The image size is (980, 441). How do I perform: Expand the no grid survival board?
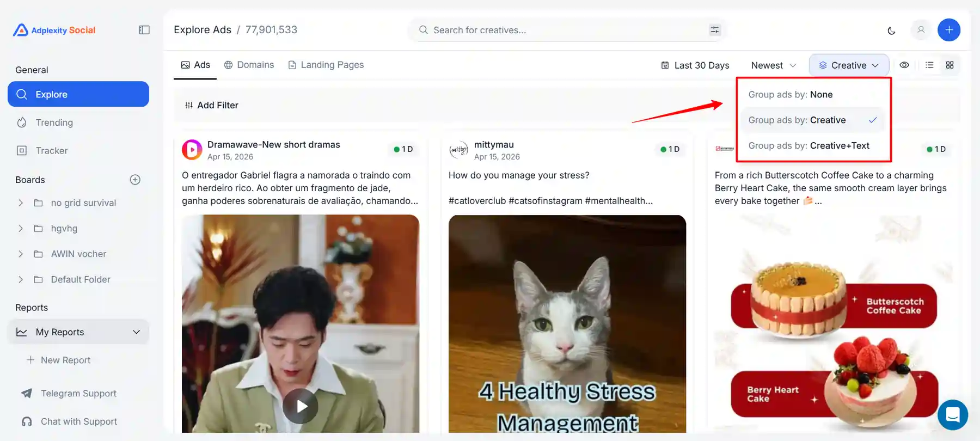(x=21, y=203)
